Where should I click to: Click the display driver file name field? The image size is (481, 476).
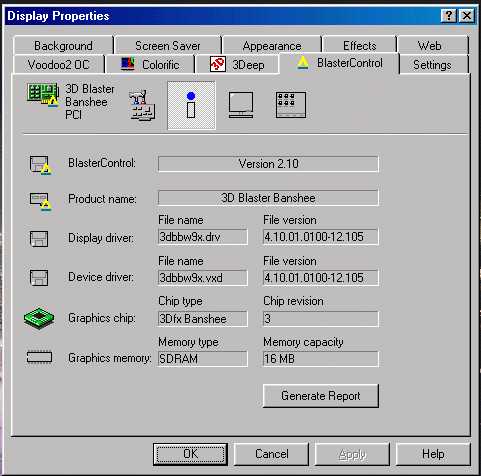[203, 237]
